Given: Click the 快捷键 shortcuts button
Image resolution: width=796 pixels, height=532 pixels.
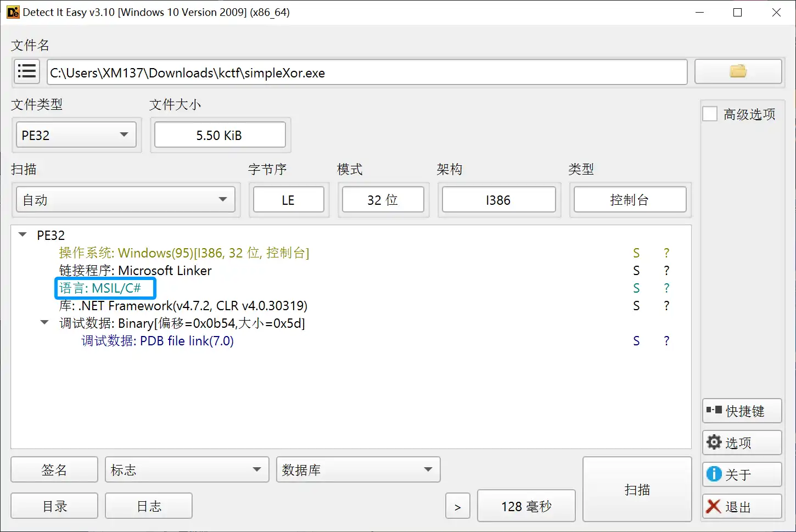Looking at the screenshot, I should pos(742,411).
